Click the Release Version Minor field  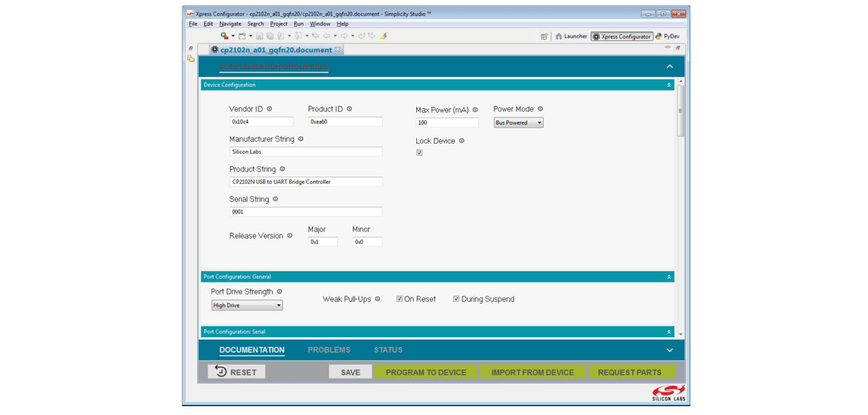click(x=368, y=241)
